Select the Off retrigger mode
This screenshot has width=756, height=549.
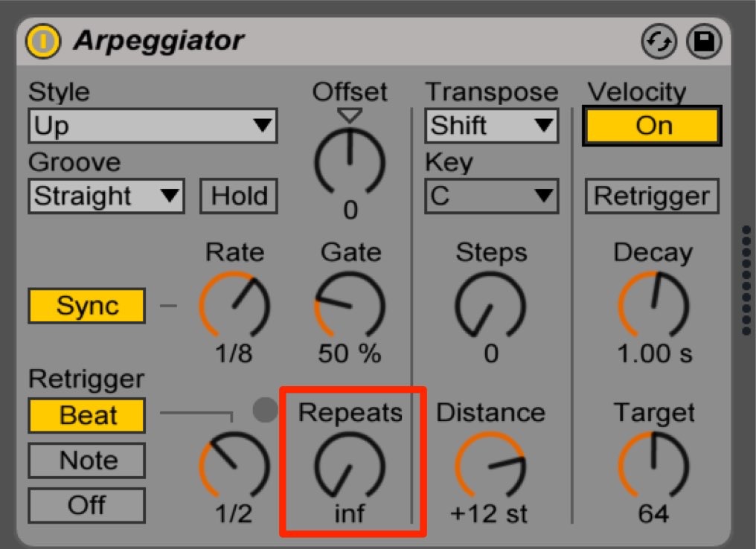pos(87,505)
